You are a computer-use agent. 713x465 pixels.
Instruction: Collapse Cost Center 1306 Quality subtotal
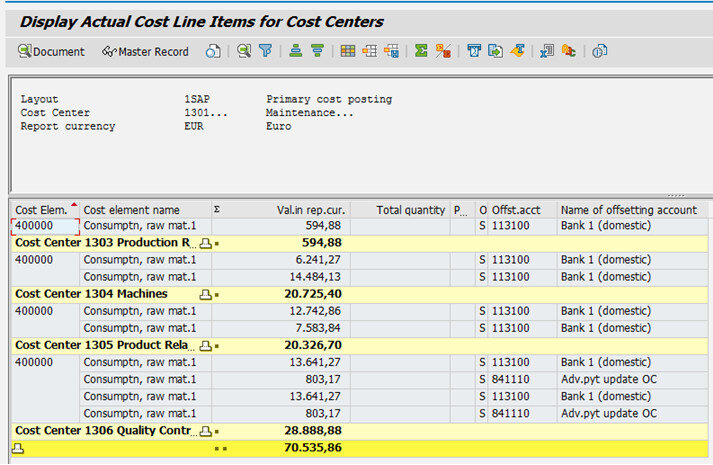pos(206,431)
